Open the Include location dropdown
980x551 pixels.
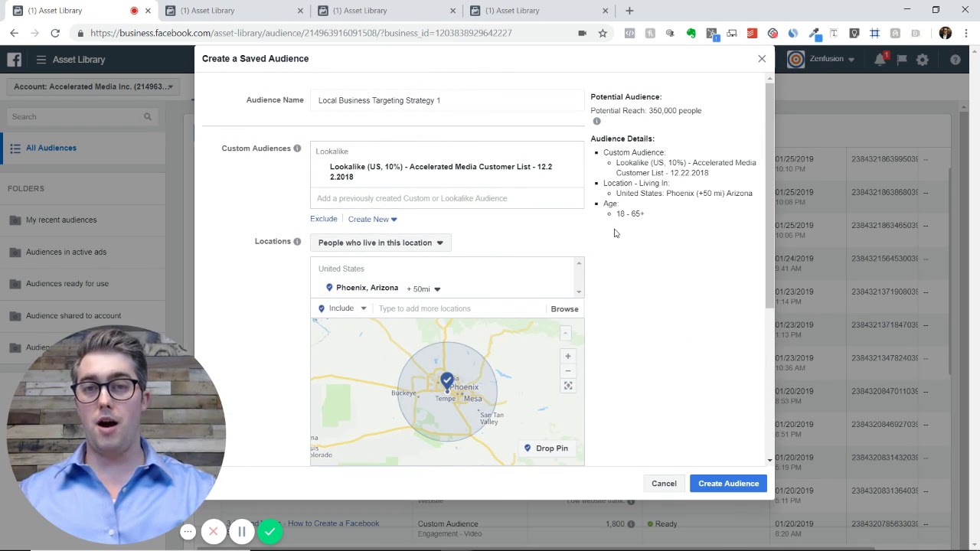(x=342, y=308)
